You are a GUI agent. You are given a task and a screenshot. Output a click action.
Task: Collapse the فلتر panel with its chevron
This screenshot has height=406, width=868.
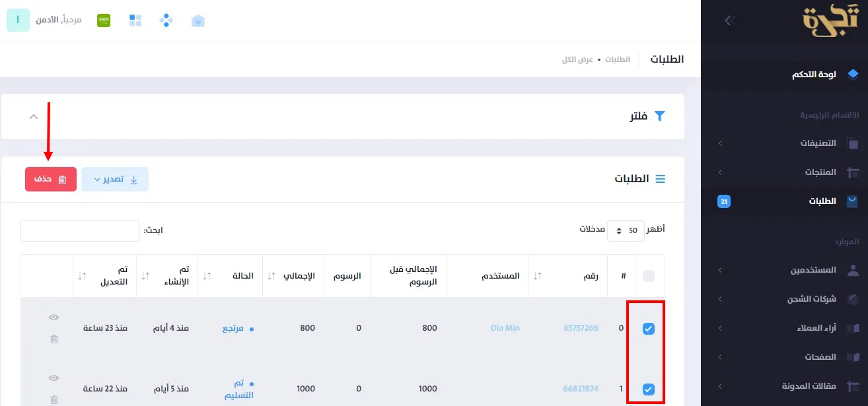pos(33,116)
